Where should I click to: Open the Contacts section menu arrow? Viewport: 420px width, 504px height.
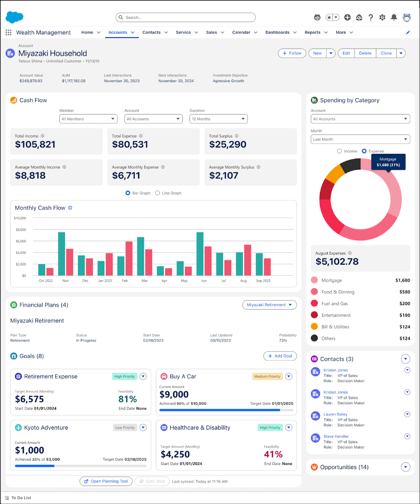click(406, 359)
